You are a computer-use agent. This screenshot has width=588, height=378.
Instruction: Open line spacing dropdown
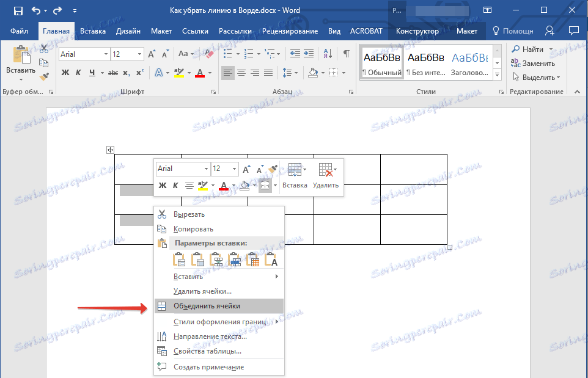coord(290,73)
